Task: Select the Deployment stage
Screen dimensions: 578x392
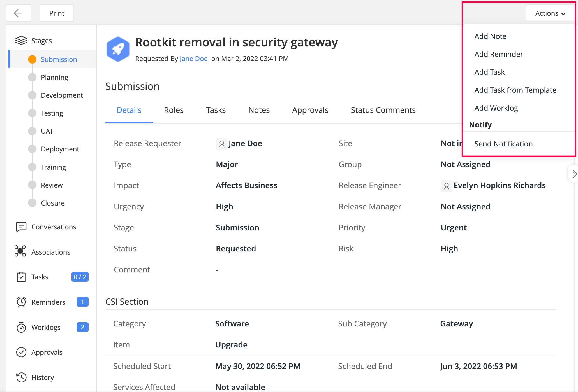Action: pyautogui.click(x=60, y=149)
